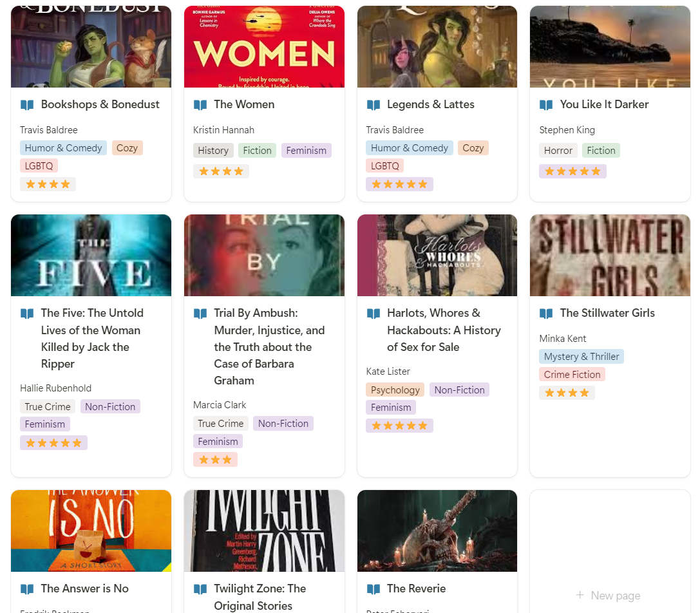
Task: Click Humor & Comedy tag on Bookshops & Bonedust
Action: [x=63, y=148]
